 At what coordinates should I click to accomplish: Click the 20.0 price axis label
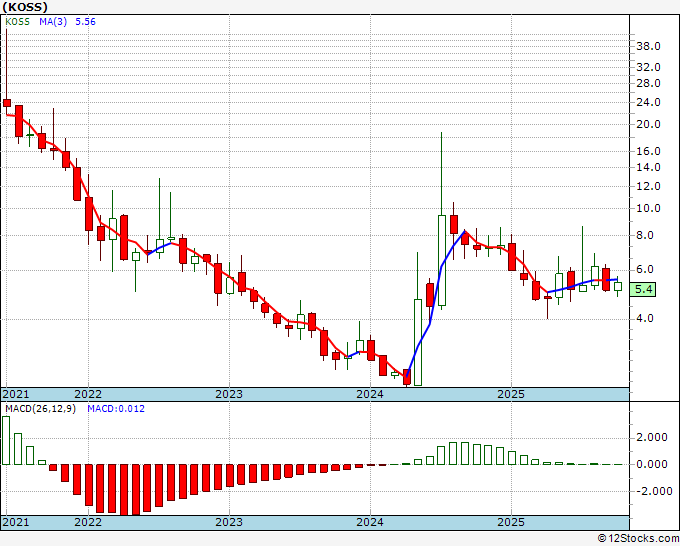pos(648,124)
